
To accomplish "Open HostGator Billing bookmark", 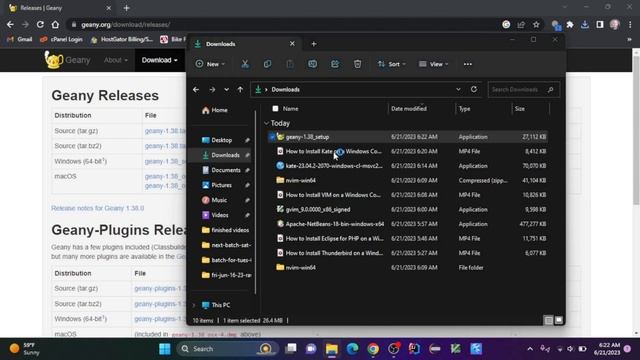I will (122, 39).
